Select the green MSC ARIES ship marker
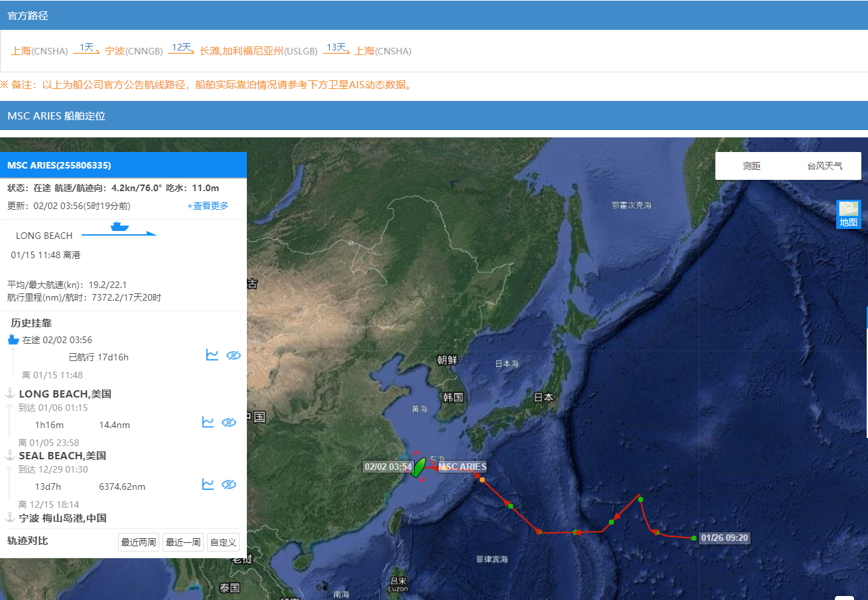 (419, 467)
